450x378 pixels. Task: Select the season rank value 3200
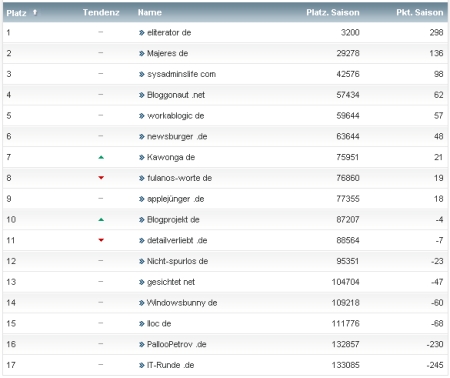pyautogui.click(x=350, y=33)
